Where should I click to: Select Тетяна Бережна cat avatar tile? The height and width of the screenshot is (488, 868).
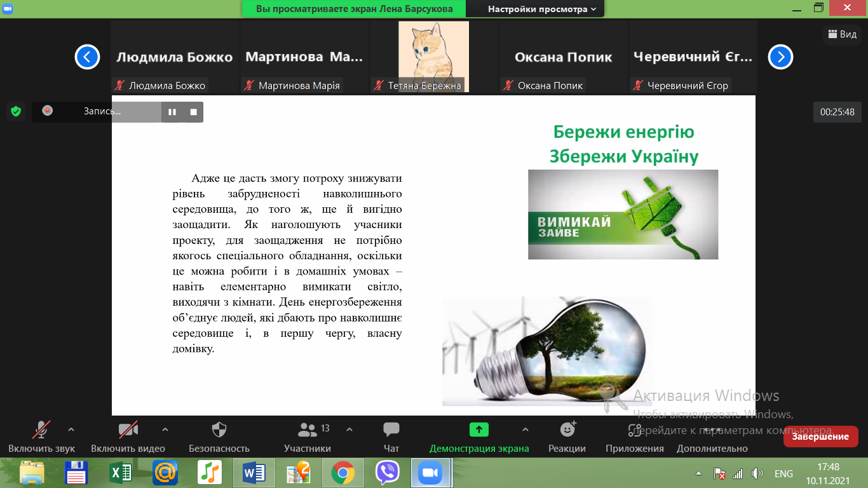pyautogui.click(x=434, y=57)
